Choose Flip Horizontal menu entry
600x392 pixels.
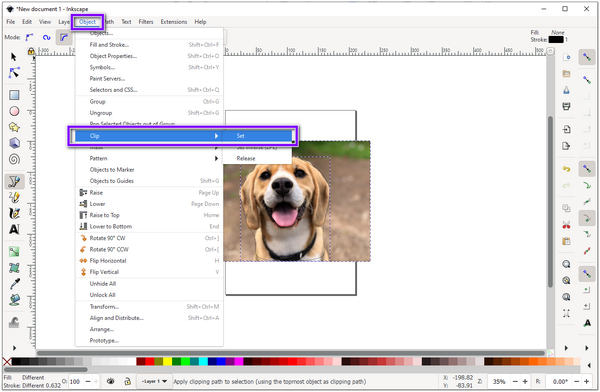(149, 261)
